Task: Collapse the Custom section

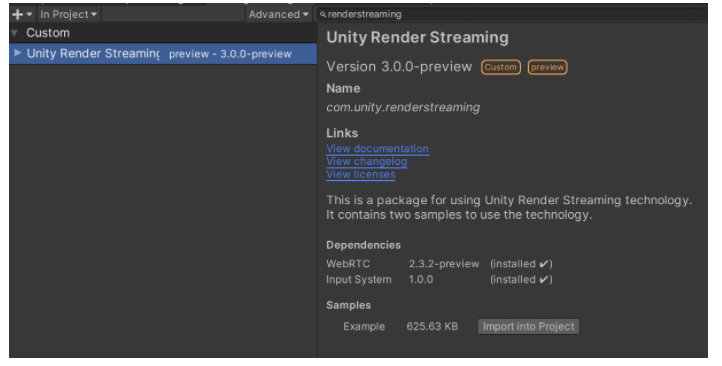Action: point(15,33)
